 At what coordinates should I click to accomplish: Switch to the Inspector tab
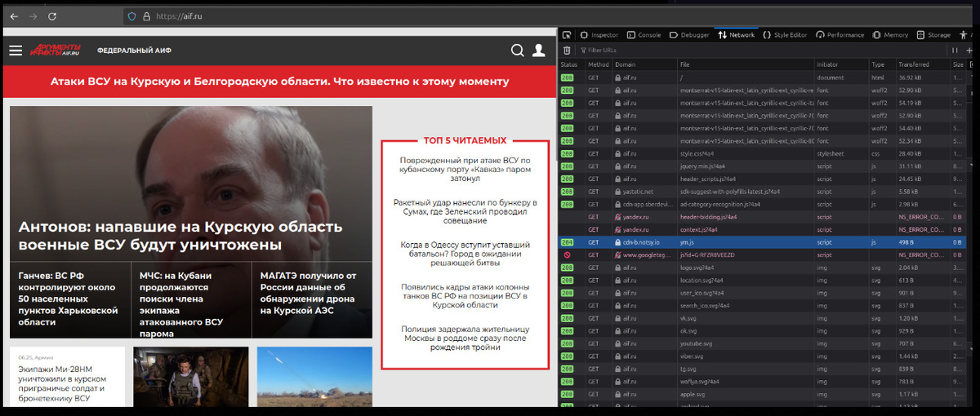point(599,35)
